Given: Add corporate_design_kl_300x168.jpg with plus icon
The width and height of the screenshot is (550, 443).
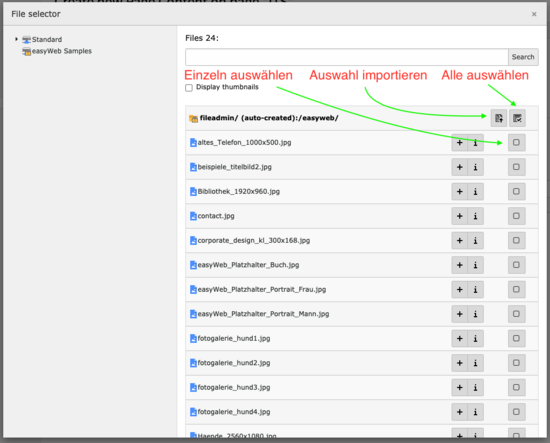Looking at the screenshot, I should pyautogui.click(x=459, y=241).
